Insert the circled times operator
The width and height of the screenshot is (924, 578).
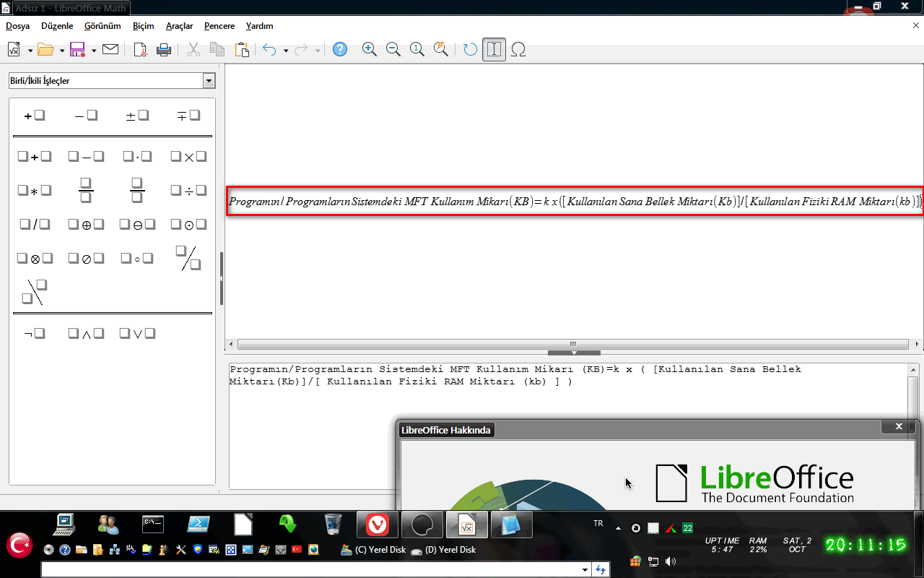[x=35, y=258]
